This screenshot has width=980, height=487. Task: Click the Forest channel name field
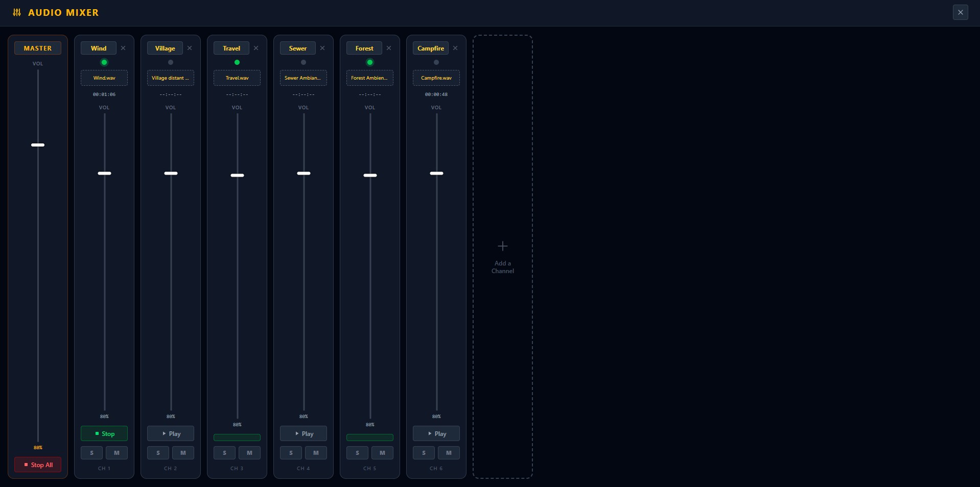364,48
